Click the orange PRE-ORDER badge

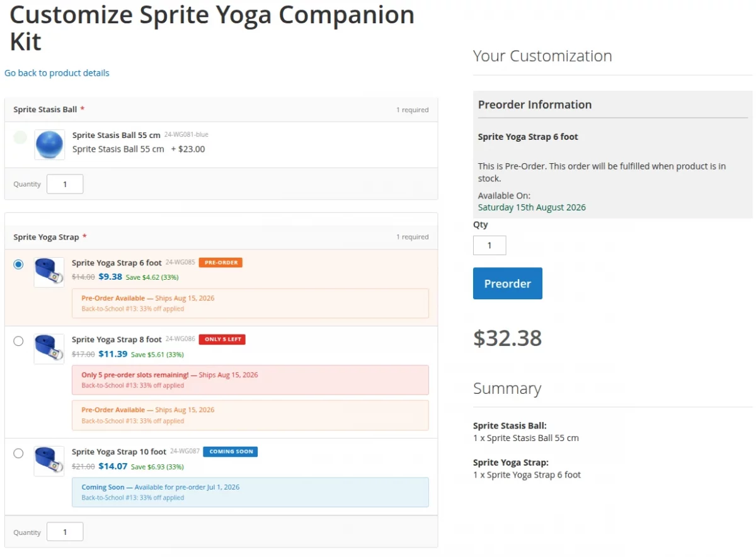click(x=220, y=263)
